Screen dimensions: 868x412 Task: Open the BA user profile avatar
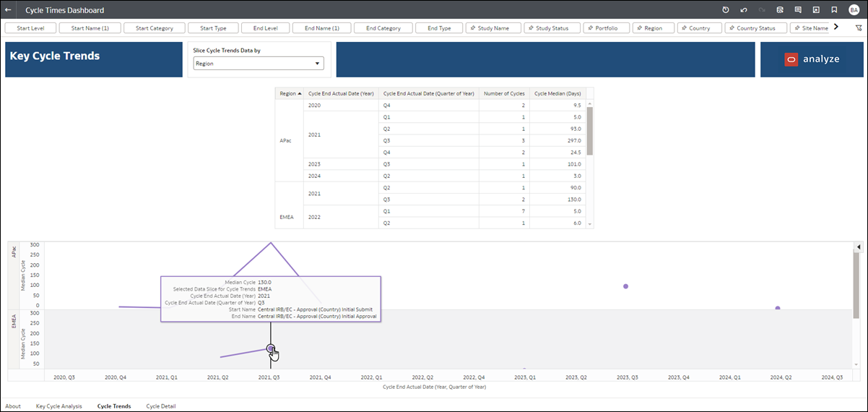(854, 10)
